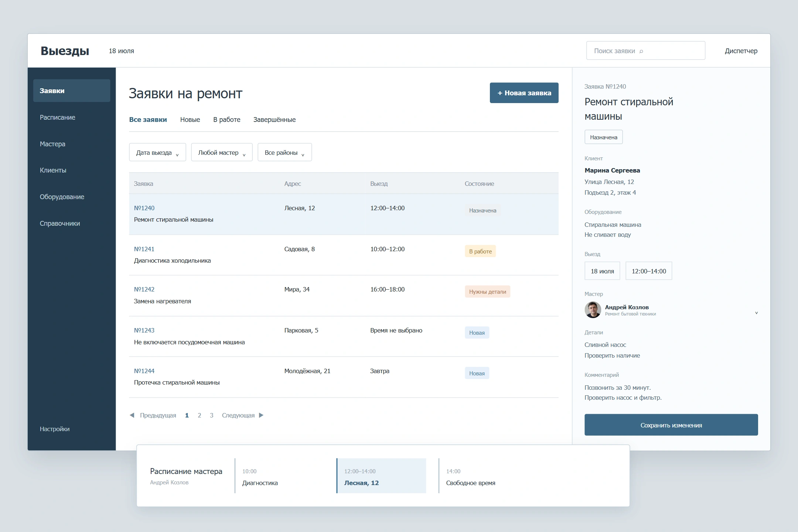
Task: Select the 12:00–14:00 Лесная, 12 schedule slot
Action: (381, 476)
